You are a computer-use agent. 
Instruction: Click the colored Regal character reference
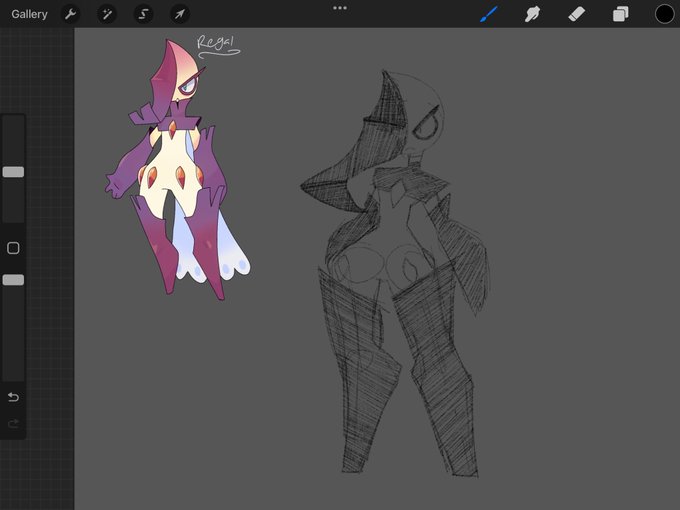click(178, 169)
